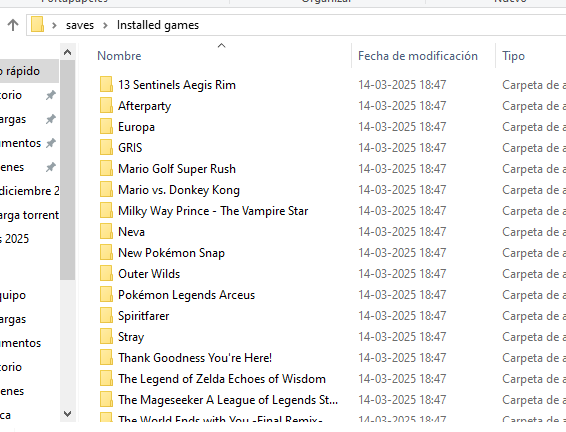Select the Europa folder name
The width and height of the screenshot is (566, 432).
pyautogui.click(x=136, y=127)
